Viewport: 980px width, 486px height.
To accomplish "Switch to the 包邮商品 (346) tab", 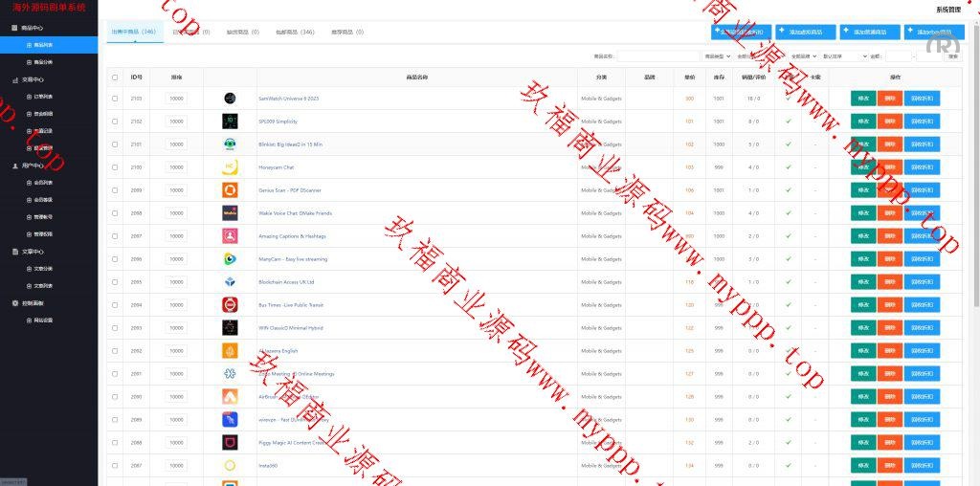I will click(x=294, y=32).
